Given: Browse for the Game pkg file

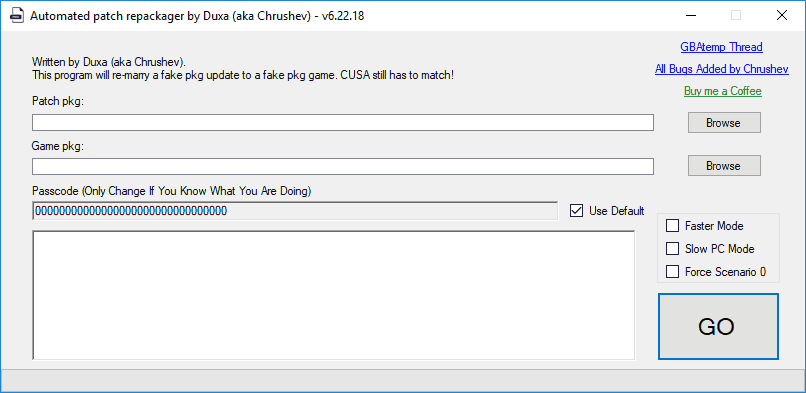Looking at the screenshot, I should click(x=724, y=166).
